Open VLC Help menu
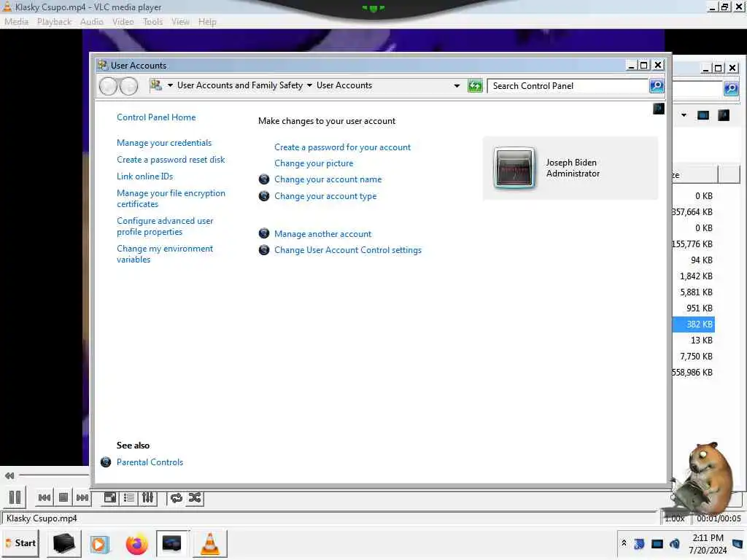Viewport: 747px width, 560px height. pyautogui.click(x=207, y=22)
